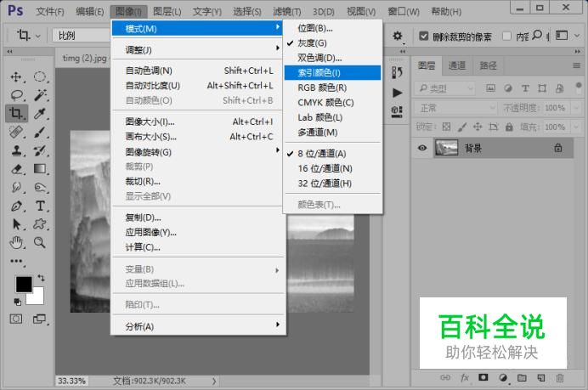Add a layer mask
The image size is (588, 390).
[483, 377]
